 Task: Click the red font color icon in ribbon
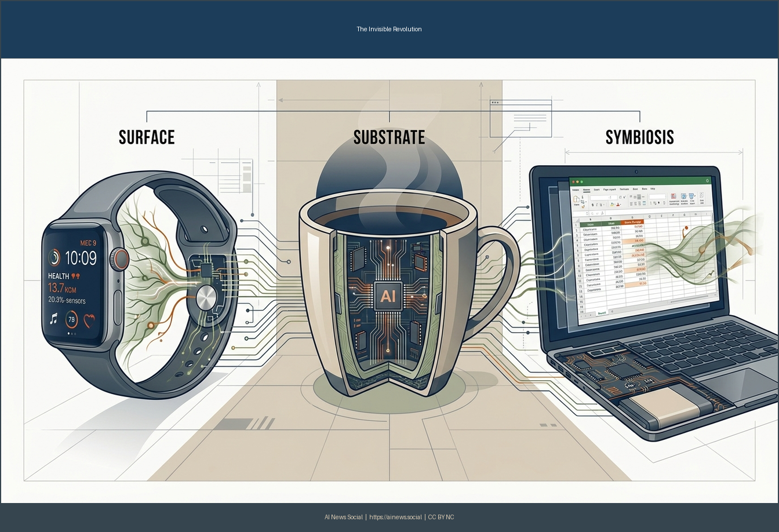pyautogui.click(x=617, y=205)
